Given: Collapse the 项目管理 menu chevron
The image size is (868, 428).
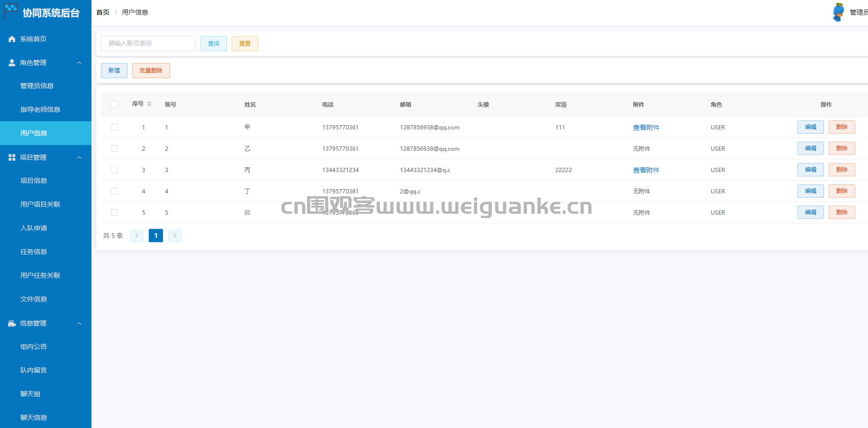Looking at the screenshot, I should 79,157.
